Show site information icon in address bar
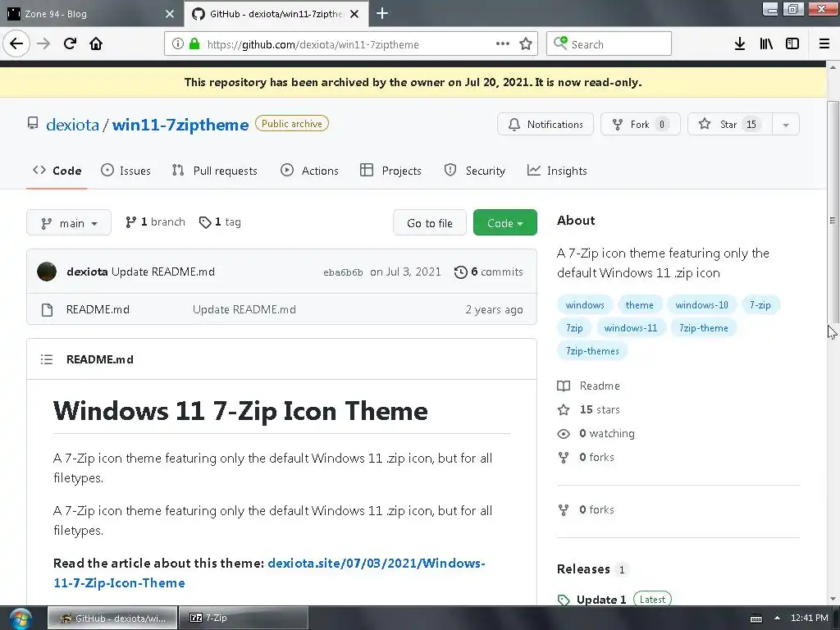 coord(178,44)
